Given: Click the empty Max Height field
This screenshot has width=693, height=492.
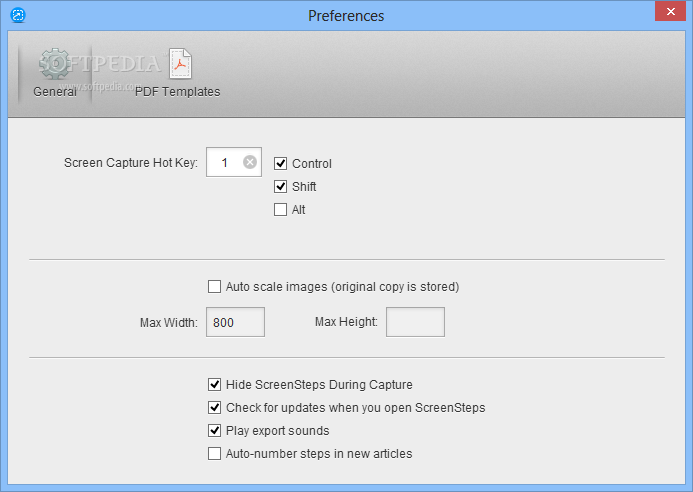Looking at the screenshot, I should pos(415,322).
